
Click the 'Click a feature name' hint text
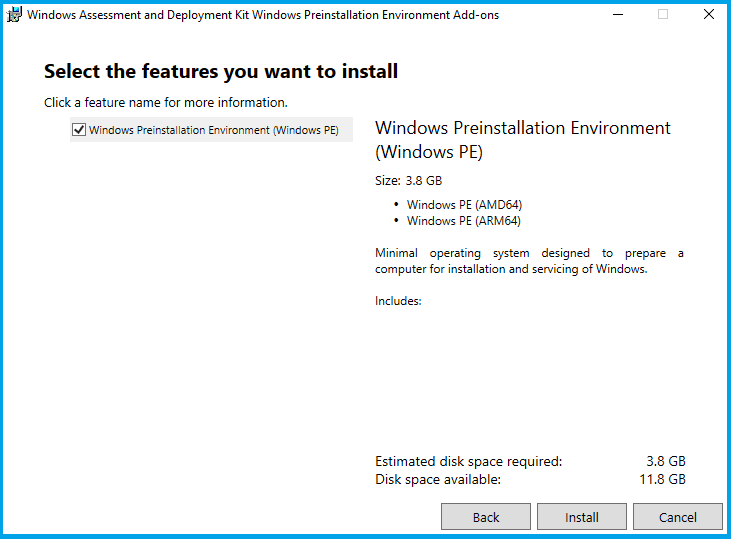pos(166,102)
